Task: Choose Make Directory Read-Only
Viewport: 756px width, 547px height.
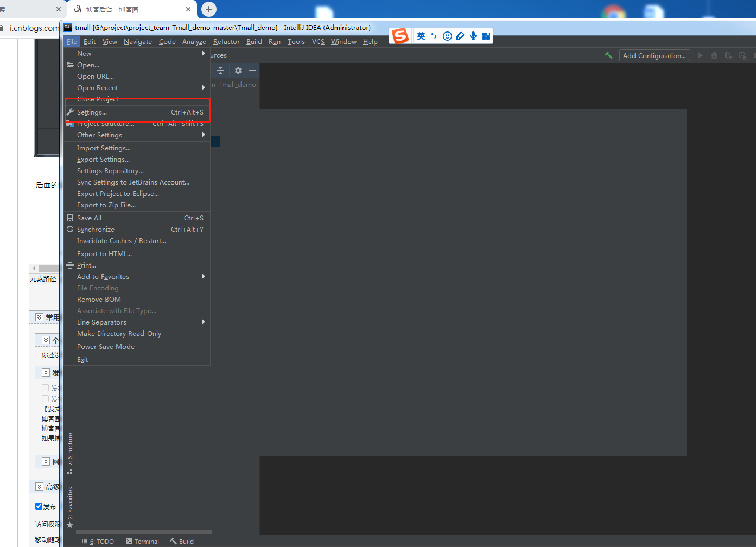Action: coord(137,333)
